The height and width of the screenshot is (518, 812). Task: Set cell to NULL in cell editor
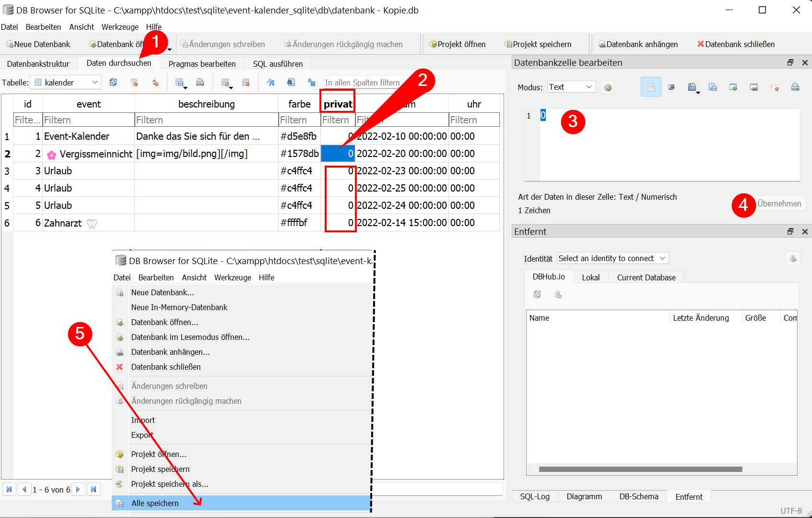pyautogui.click(x=775, y=87)
